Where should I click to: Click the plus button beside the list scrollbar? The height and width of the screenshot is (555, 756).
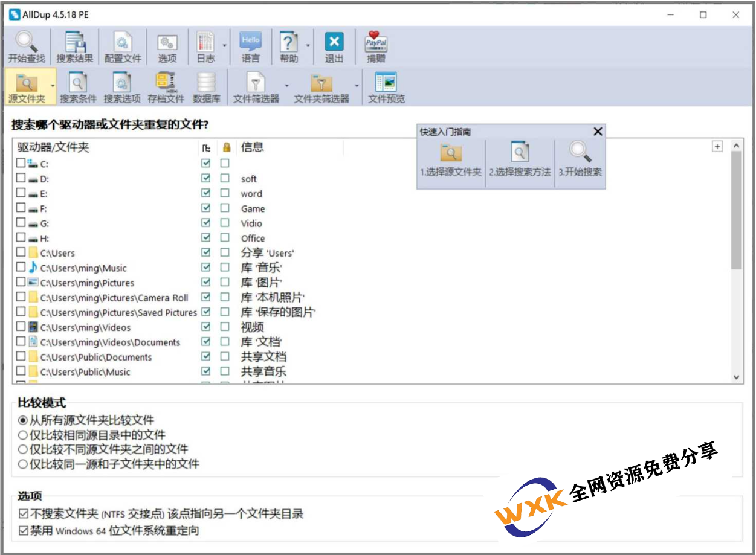point(717,146)
